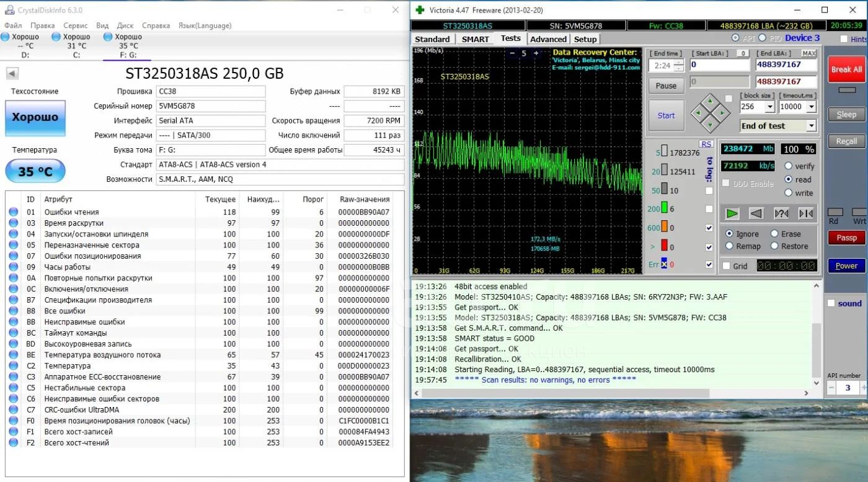Open the End of test dropdown

coord(810,126)
